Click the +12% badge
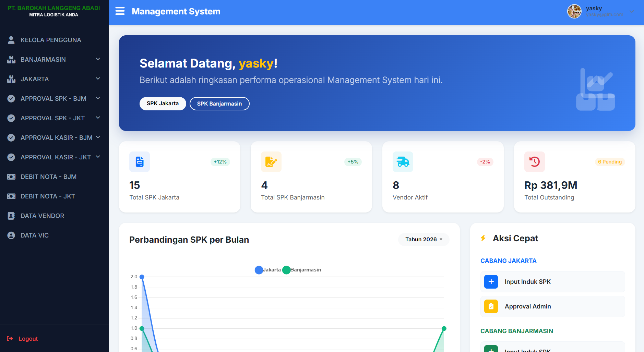 (220, 162)
